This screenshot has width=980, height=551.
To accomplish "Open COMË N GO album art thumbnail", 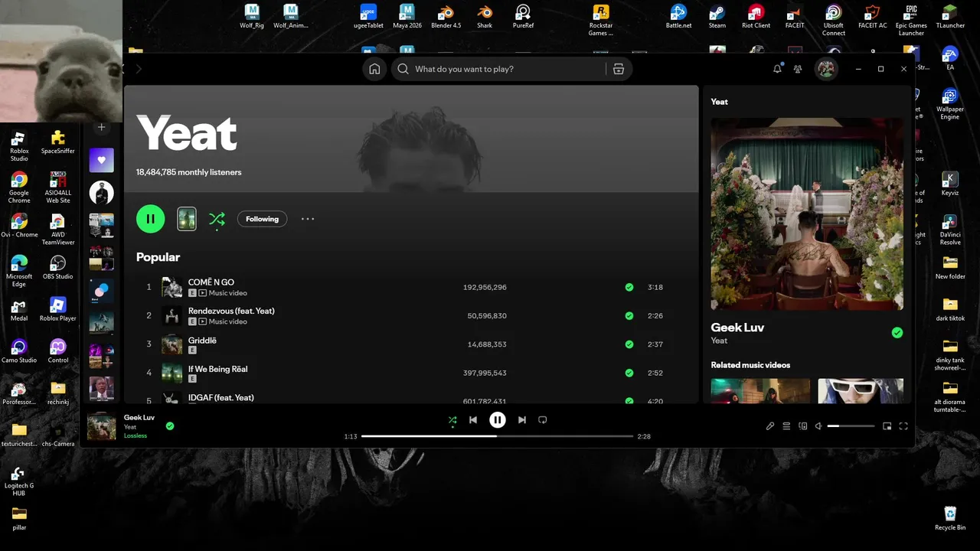I will (x=172, y=288).
